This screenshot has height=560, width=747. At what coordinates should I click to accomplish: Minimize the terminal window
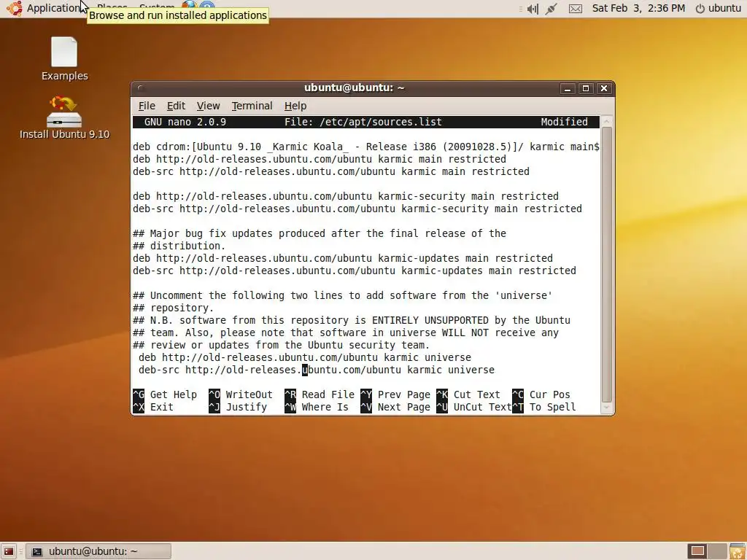568,88
